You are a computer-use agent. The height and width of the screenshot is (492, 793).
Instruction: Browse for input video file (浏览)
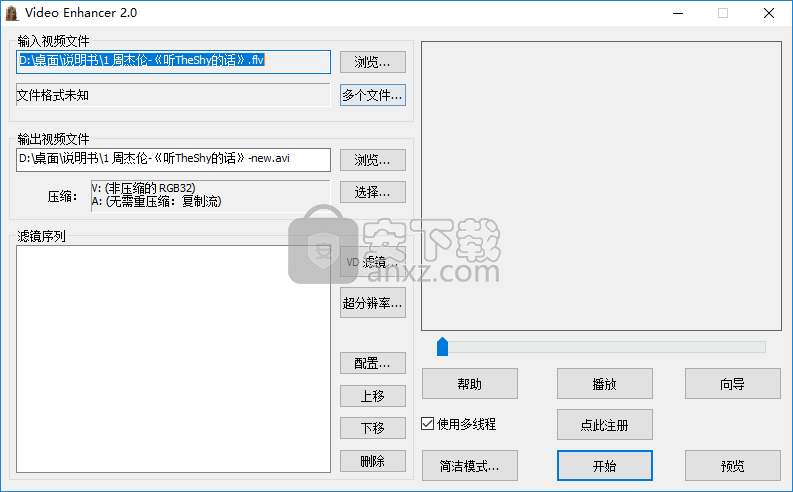pos(373,62)
